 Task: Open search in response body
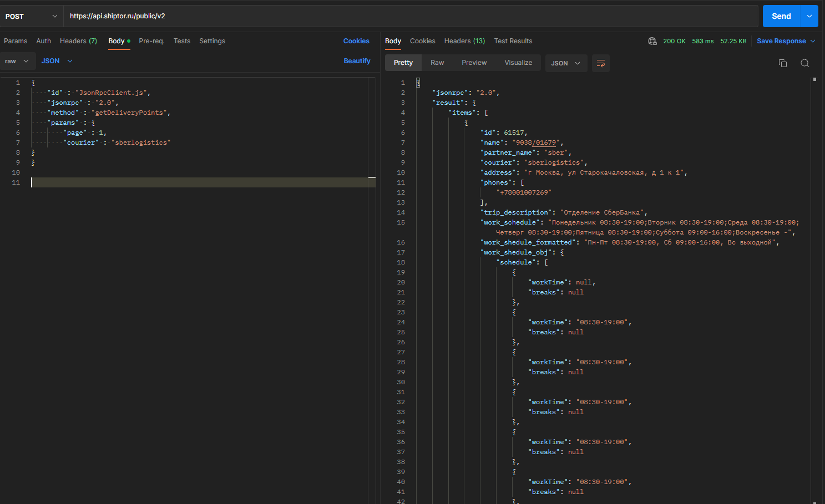[x=805, y=63]
